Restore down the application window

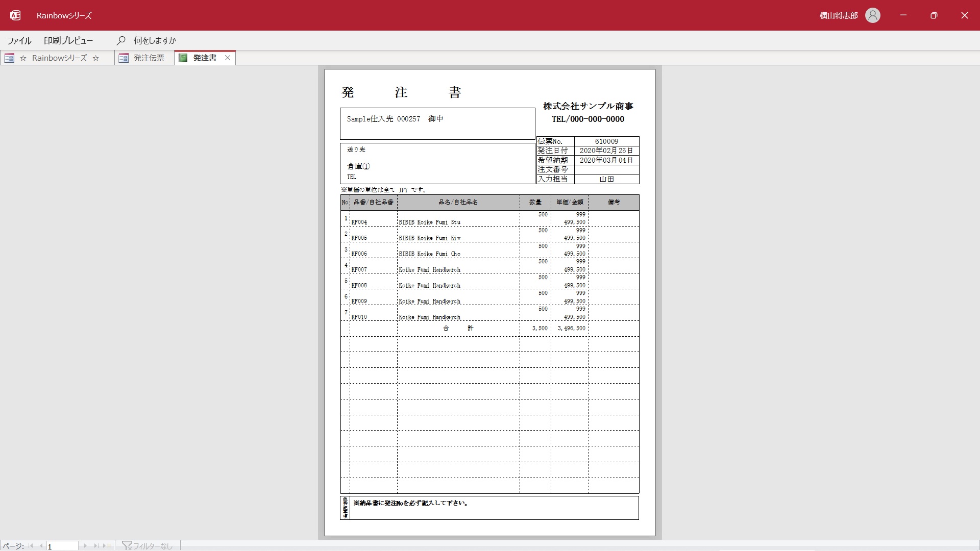934,15
